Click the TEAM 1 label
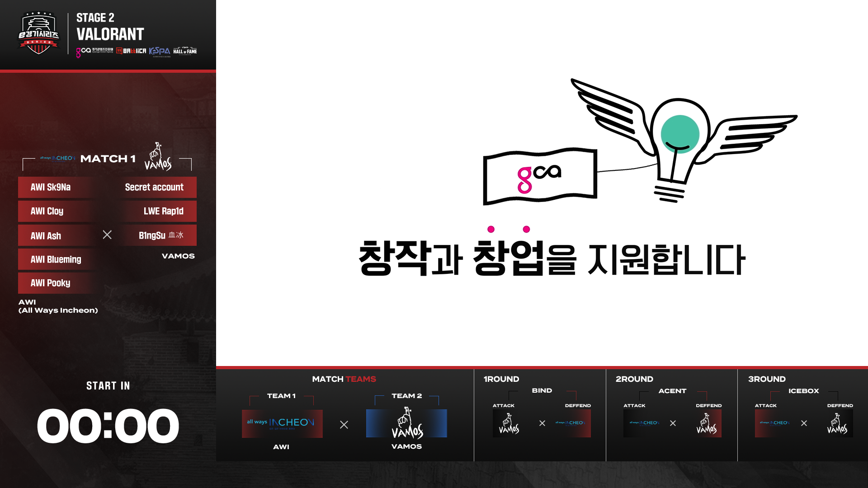This screenshot has height=488, width=868. coord(281,396)
